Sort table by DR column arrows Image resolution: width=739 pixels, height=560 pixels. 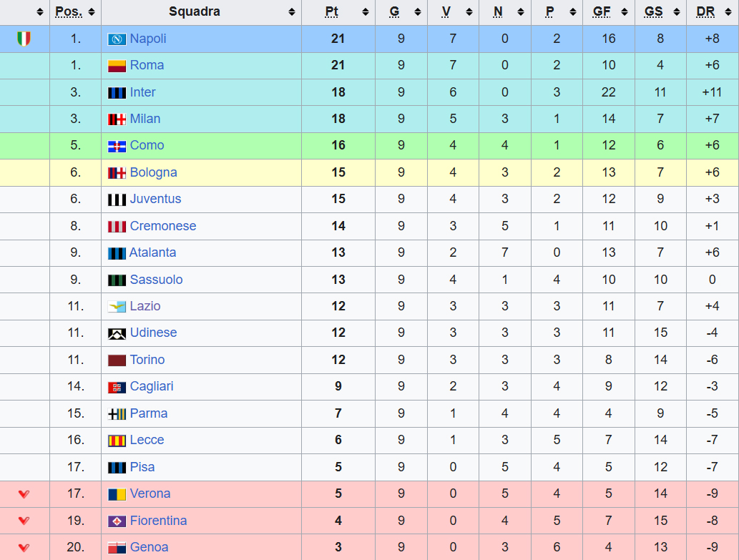tap(730, 12)
